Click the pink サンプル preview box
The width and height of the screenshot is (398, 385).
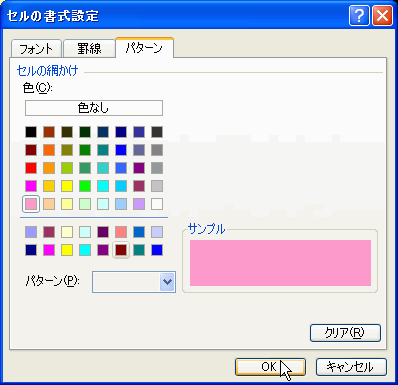pyautogui.click(x=280, y=263)
